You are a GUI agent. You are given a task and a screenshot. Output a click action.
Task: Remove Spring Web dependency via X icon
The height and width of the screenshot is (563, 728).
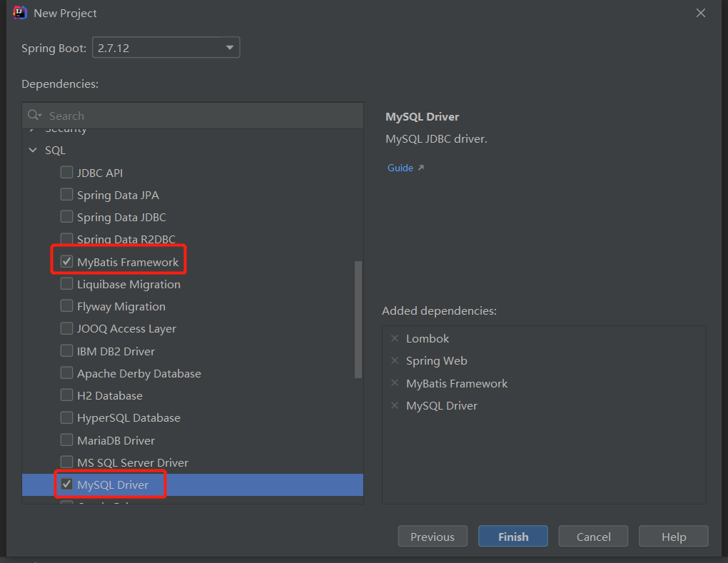click(395, 360)
